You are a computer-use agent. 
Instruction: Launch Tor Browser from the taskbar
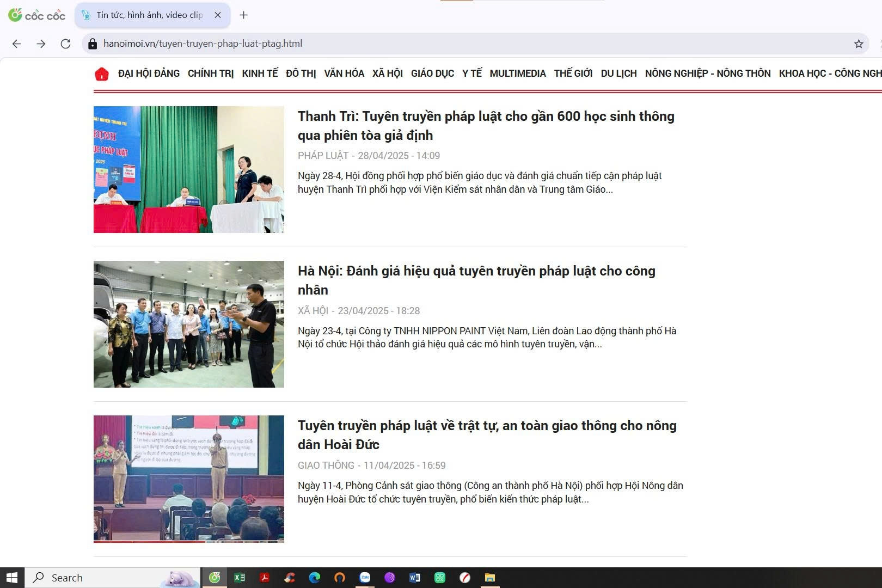tap(390, 578)
